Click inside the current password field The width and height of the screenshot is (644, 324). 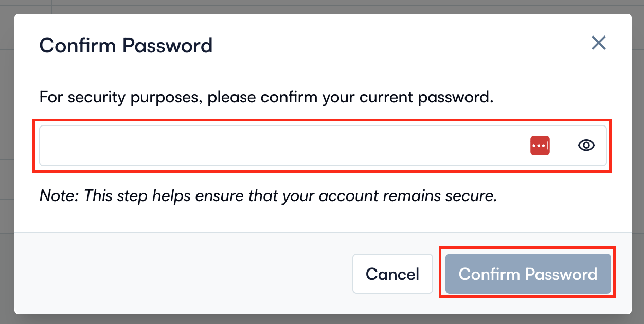[x=278, y=146]
